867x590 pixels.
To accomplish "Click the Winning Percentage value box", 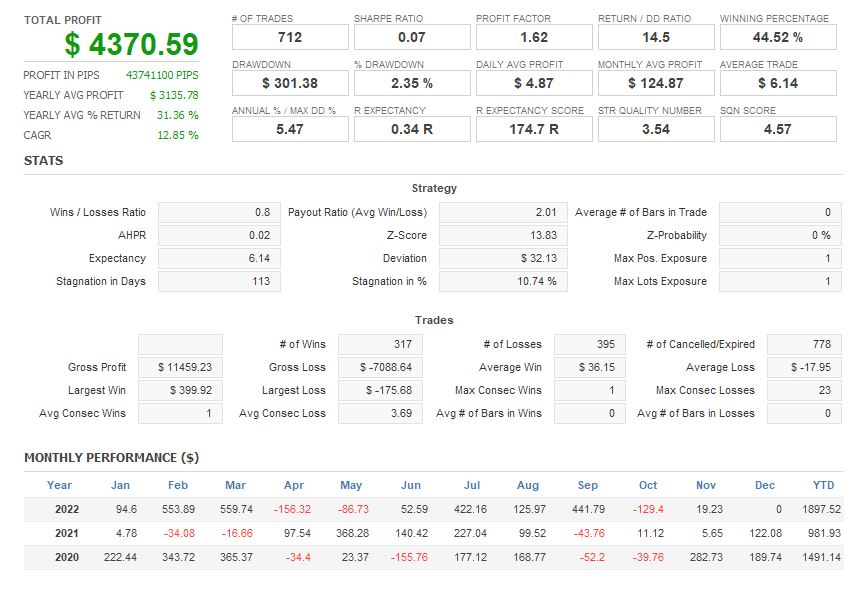I will click(777, 37).
